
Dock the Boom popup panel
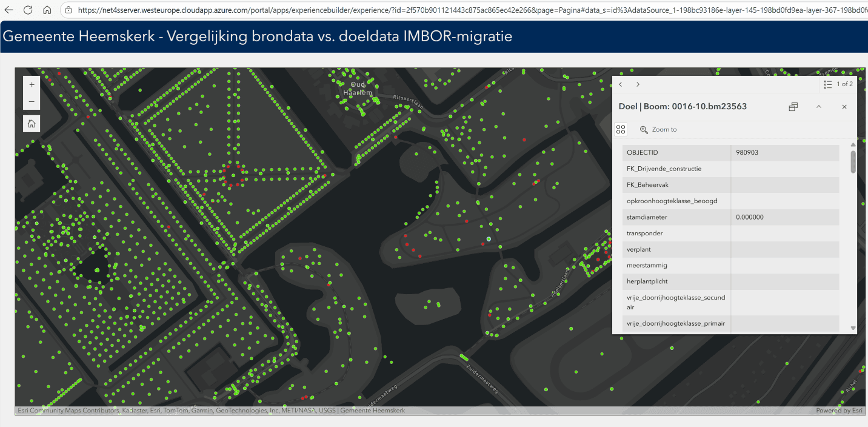coord(793,107)
